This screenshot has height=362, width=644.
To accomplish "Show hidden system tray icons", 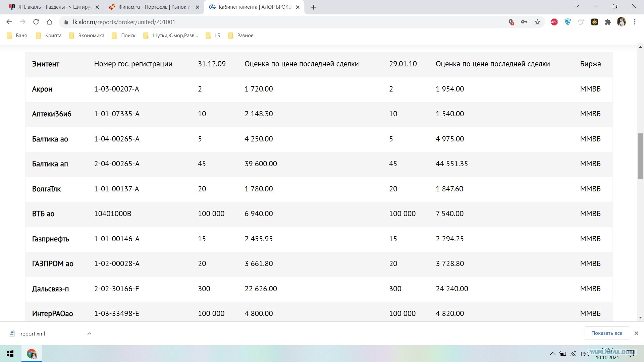I will point(552,354).
